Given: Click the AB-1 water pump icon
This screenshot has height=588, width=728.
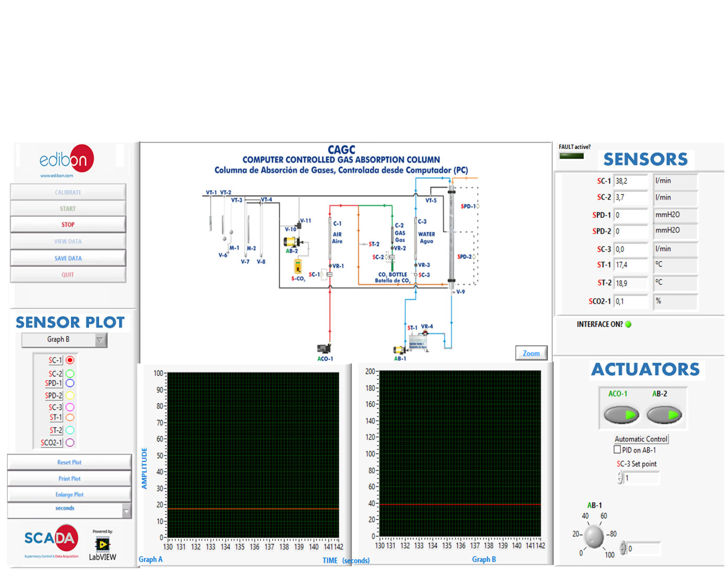Looking at the screenshot, I should [x=400, y=350].
